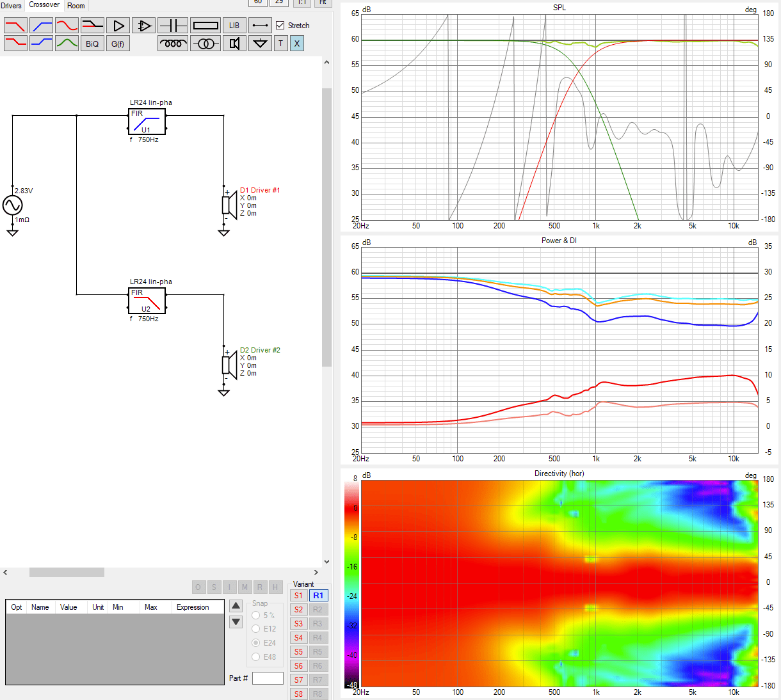The height and width of the screenshot is (700, 781).
Task: Click the T toolbar button
Action: click(x=280, y=44)
